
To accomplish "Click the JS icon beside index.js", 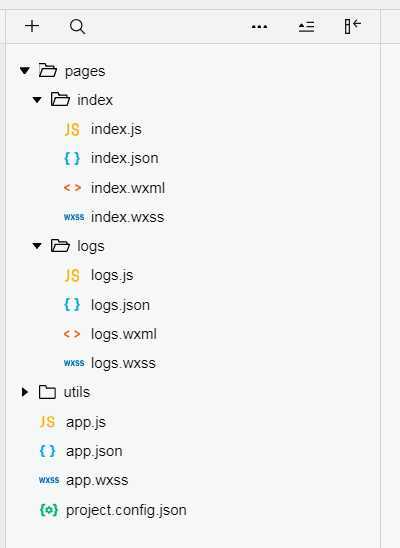I will [x=72, y=129].
